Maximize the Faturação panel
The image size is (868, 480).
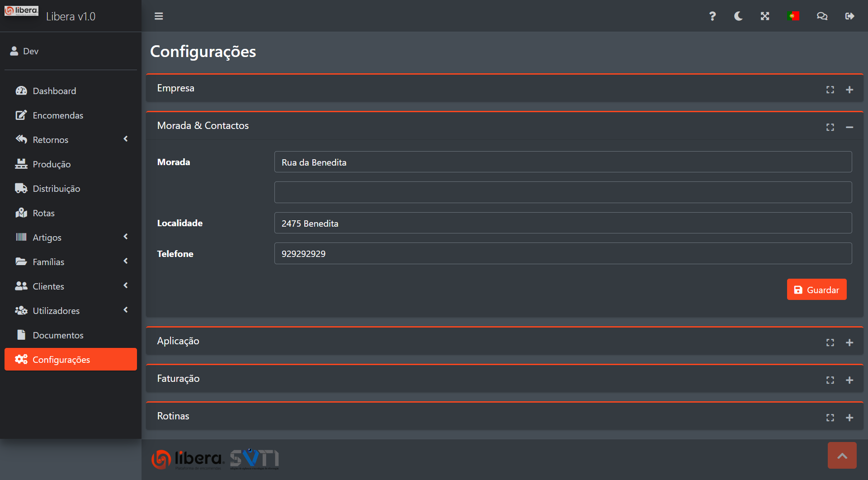pos(830,380)
